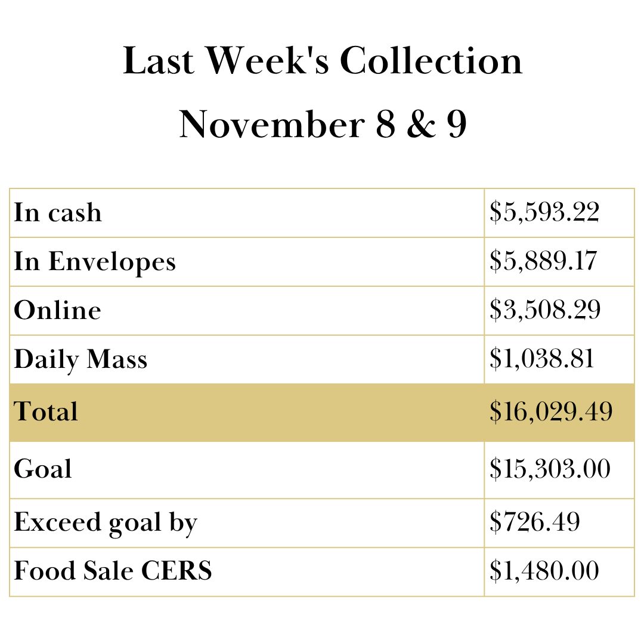644x644 pixels.
Task: Select the 'Daily Mass' row label
Action: pyautogui.click(x=80, y=360)
